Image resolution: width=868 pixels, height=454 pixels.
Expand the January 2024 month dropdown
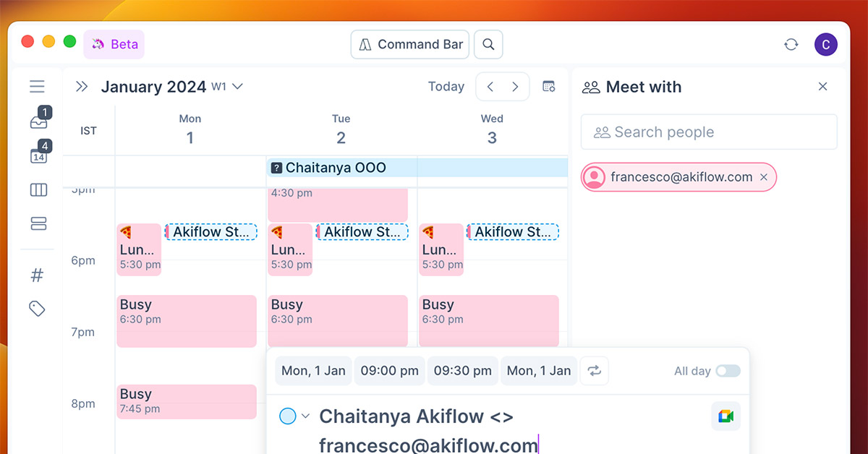pyautogui.click(x=237, y=87)
